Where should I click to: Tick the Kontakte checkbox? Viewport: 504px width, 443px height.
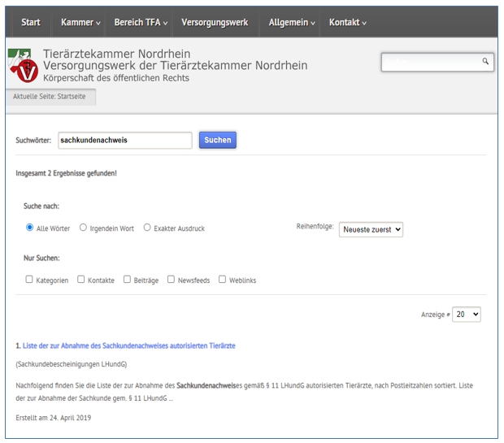point(80,280)
